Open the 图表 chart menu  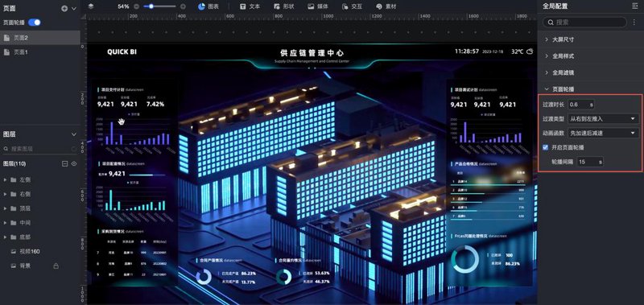(x=208, y=6)
